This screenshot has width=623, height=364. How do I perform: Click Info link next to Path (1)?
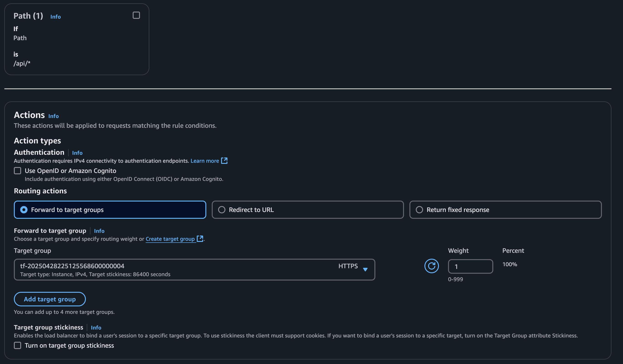[x=56, y=17]
